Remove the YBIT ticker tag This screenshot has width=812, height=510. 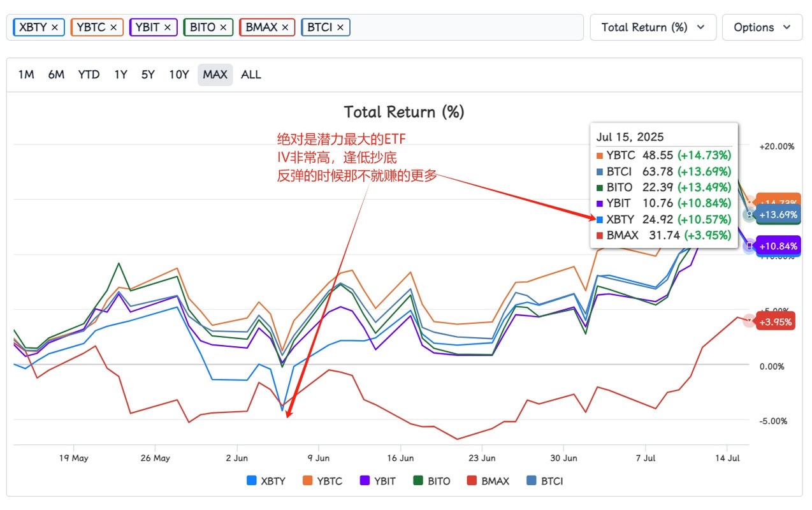pos(168,27)
